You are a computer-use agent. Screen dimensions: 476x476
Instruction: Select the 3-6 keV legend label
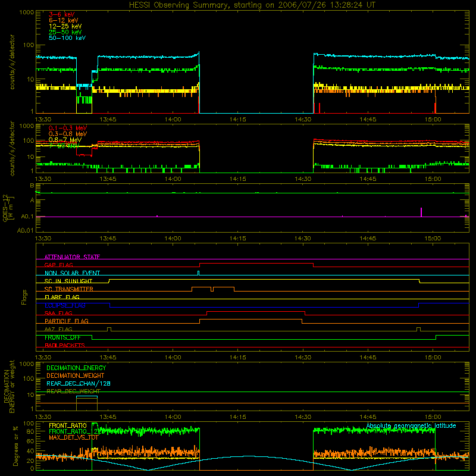pos(62,14)
